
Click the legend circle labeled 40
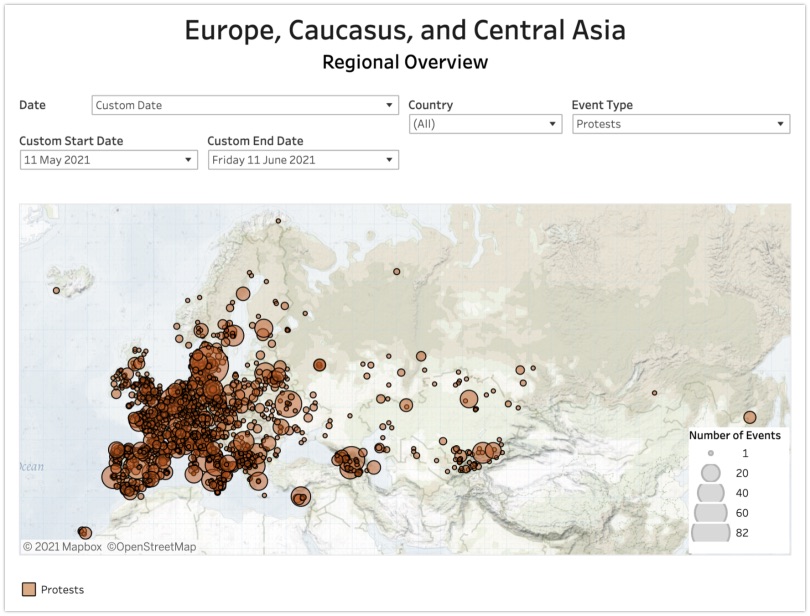tap(711, 492)
